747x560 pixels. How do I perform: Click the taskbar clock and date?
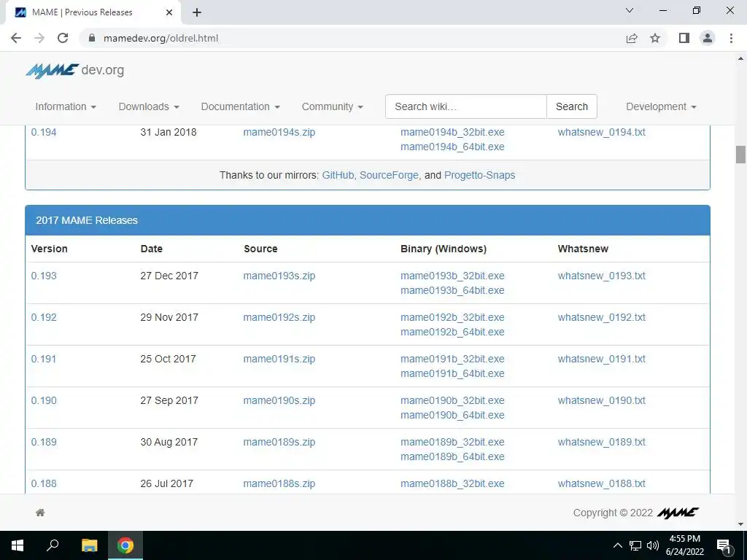[x=684, y=545]
